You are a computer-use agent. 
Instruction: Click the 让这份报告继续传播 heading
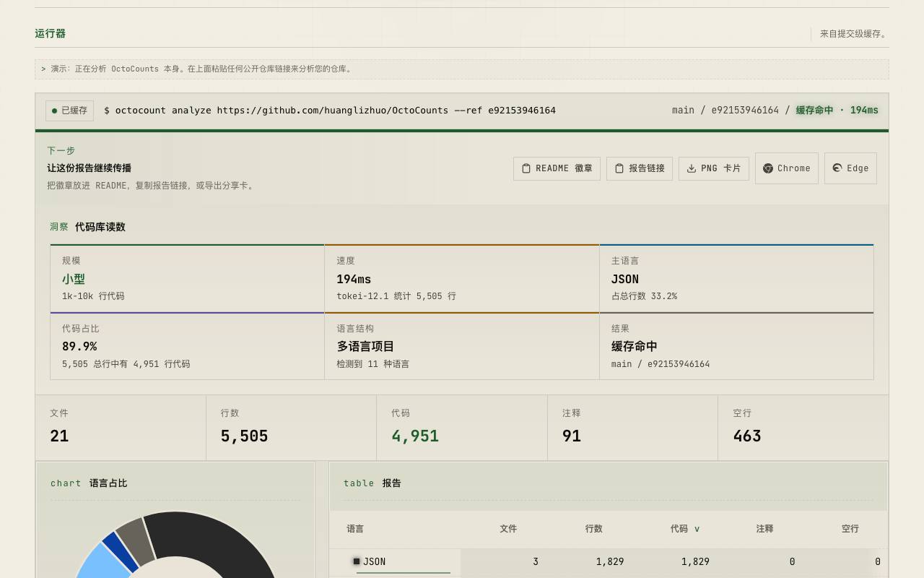coord(90,168)
